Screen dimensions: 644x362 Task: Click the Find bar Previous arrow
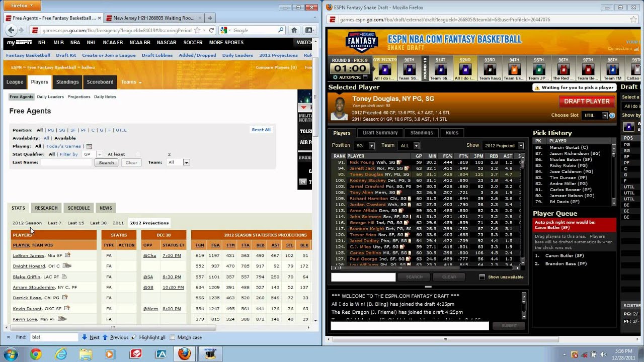click(x=105, y=337)
